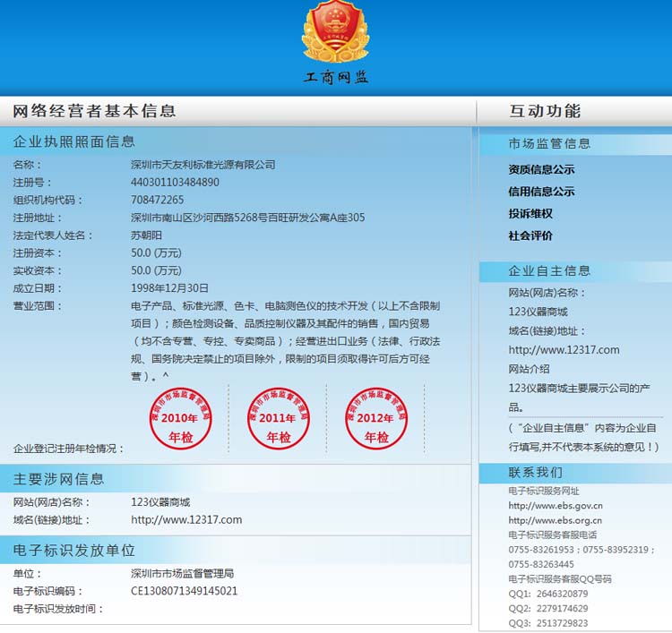
Task: Open 社会评价 link
Action: coord(530,236)
